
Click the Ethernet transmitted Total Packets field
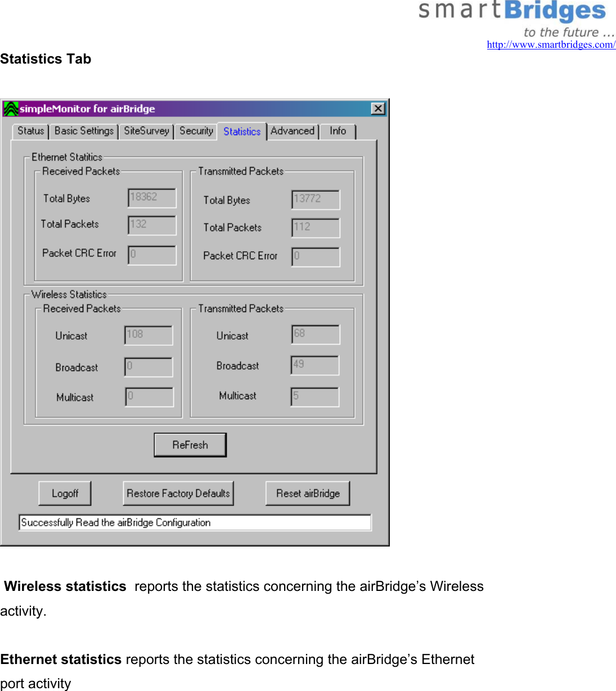pyautogui.click(x=315, y=228)
